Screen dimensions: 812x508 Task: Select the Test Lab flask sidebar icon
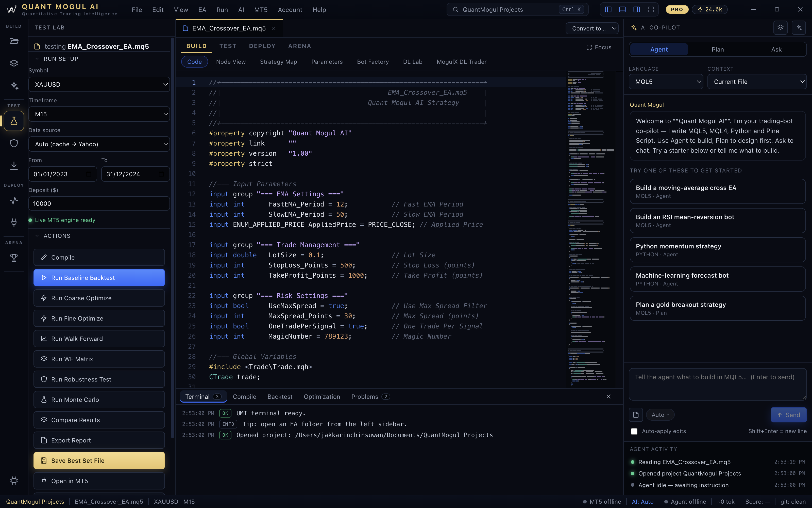coord(14,121)
